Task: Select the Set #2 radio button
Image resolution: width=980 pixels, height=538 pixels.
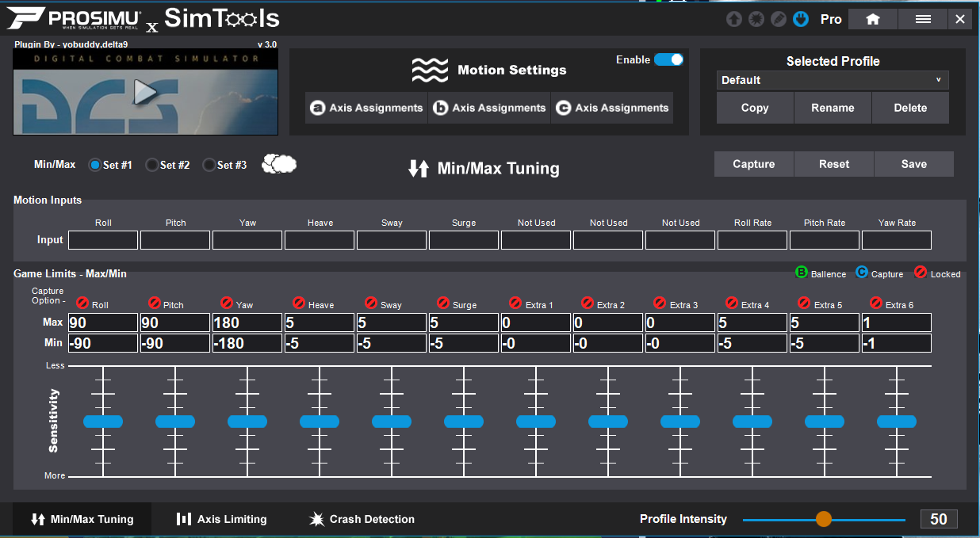Action: (x=152, y=165)
